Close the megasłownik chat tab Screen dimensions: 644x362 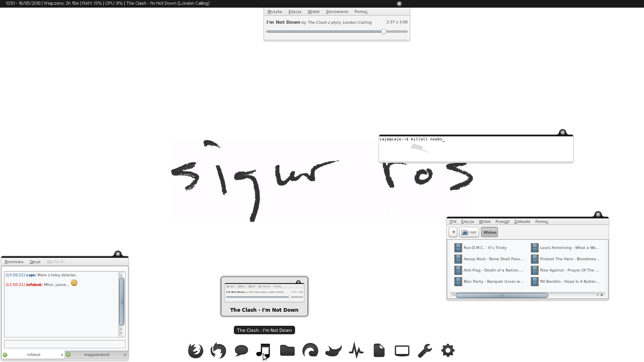[125, 355]
